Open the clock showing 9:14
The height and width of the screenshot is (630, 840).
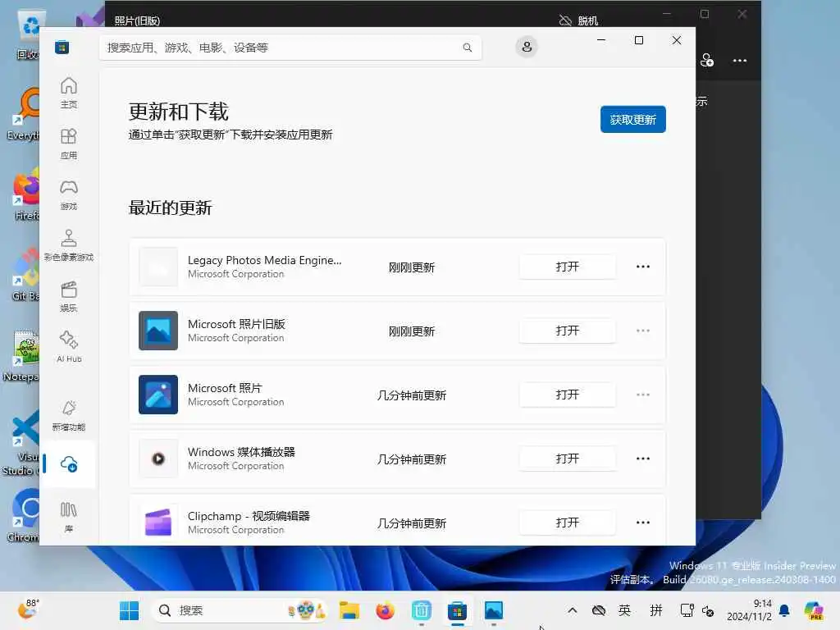coord(749,610)
